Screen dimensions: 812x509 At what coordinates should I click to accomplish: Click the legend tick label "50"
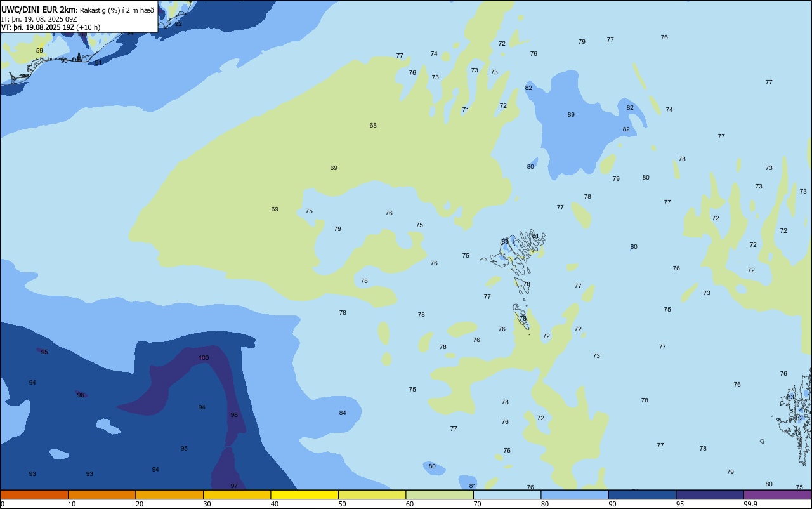pyautogui.click(x=342, y=504)
